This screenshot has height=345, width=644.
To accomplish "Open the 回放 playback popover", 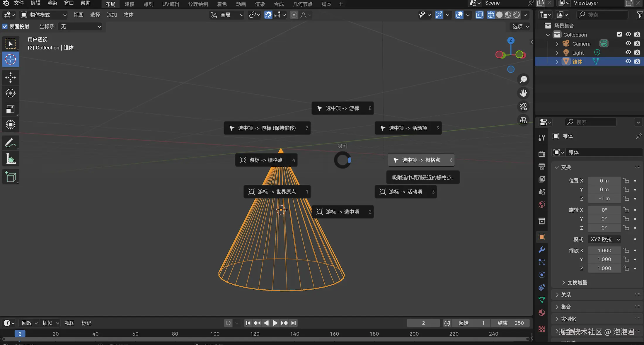I will tap(30, 323).
